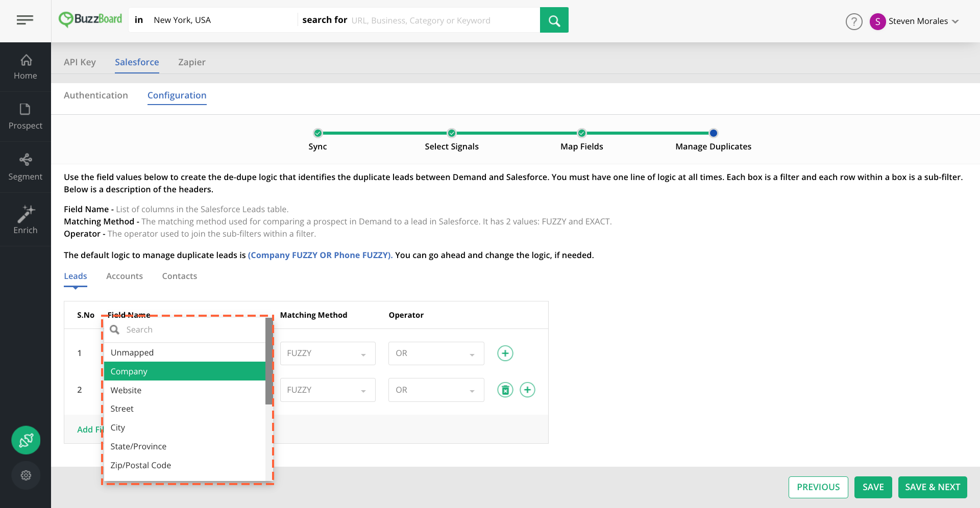Click the search for keyword input
This screenshot has width=980, height=508.
443,20
